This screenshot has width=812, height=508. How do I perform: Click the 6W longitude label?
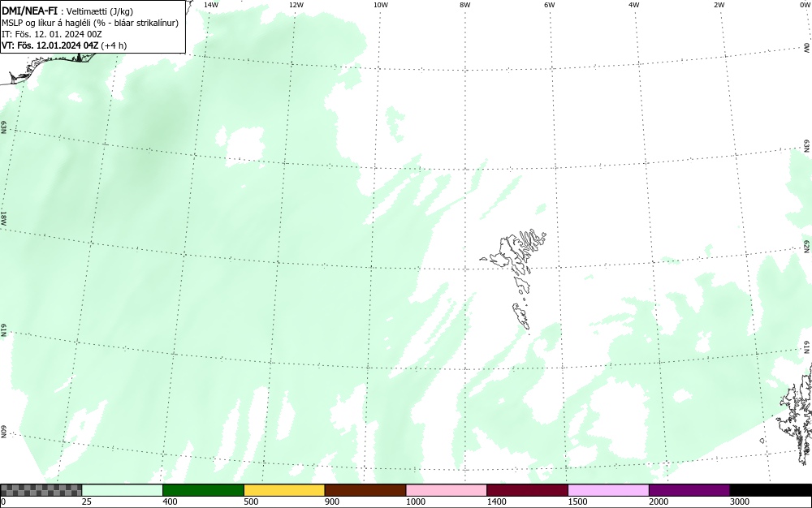click(550, 5)
